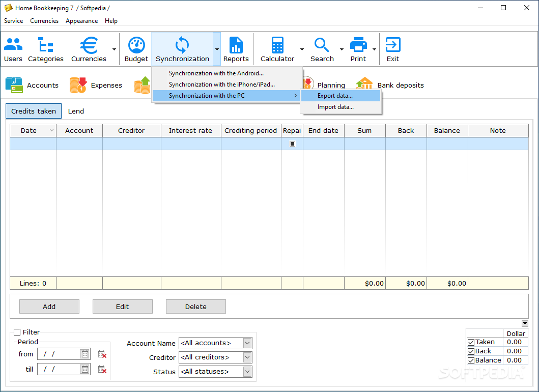Click the Add button

coord(49,306)
